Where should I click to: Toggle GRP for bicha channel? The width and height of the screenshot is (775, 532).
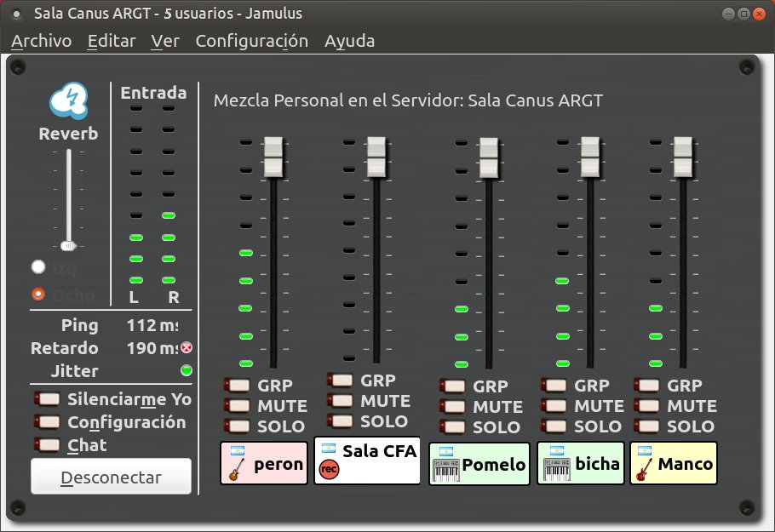click(x=554, y=385)
